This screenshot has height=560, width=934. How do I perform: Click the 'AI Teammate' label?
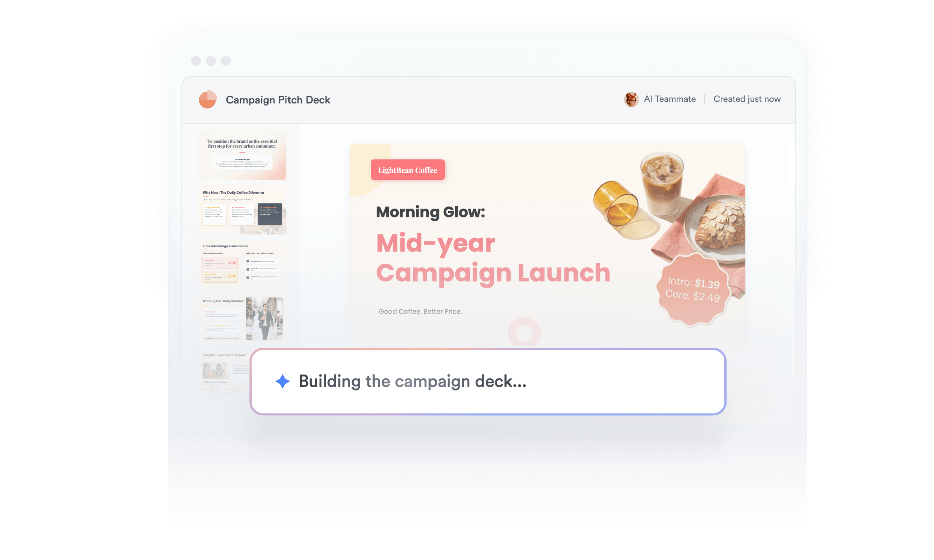[x=669, y=99]
